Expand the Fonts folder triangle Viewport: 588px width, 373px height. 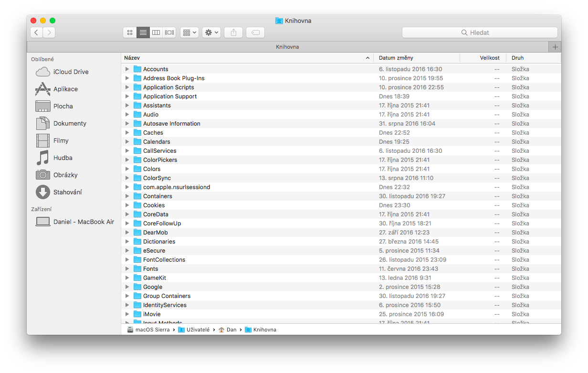tap(127, 269)
